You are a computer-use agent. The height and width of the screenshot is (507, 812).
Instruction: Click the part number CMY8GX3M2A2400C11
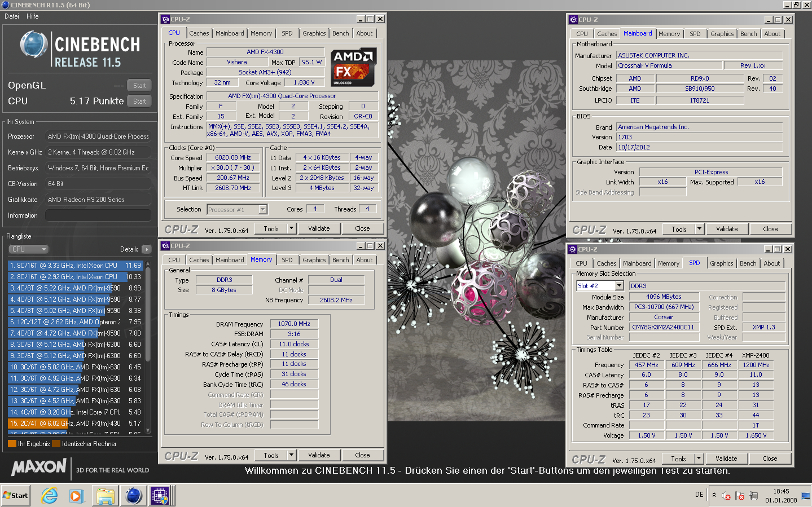point(663,327)
